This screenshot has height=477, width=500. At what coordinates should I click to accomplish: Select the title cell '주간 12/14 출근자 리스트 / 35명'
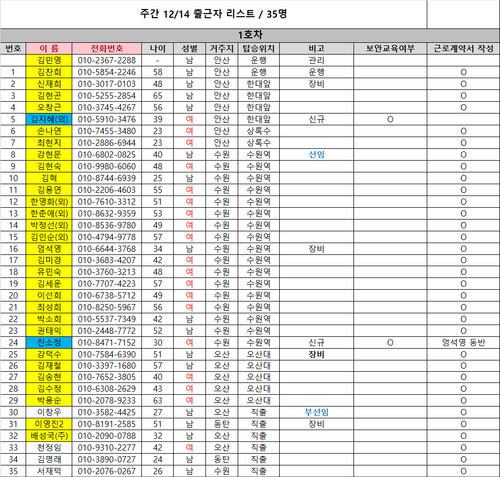click(x=213, y=14)
